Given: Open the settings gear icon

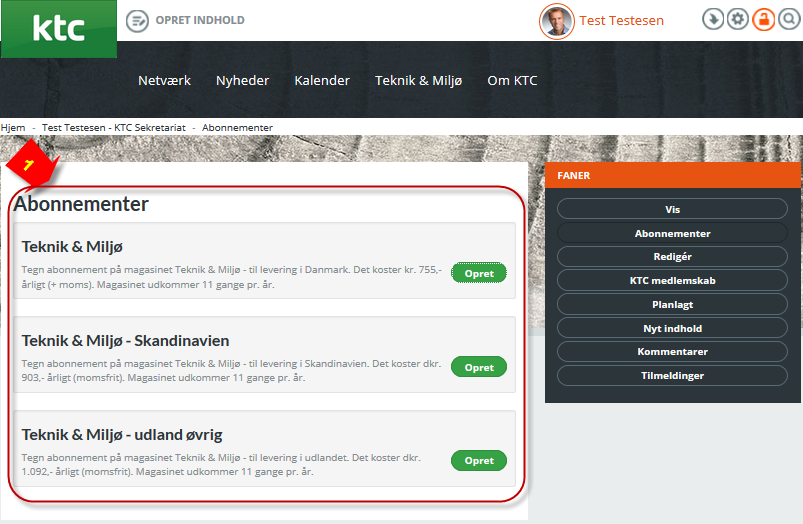Looking at the screenshot, I should [x=738, y=19].
